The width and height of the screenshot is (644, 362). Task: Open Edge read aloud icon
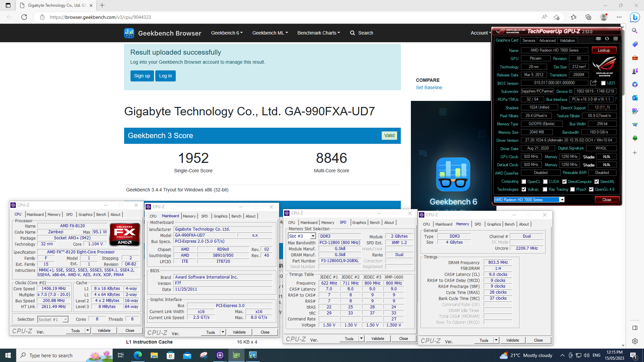544,17
